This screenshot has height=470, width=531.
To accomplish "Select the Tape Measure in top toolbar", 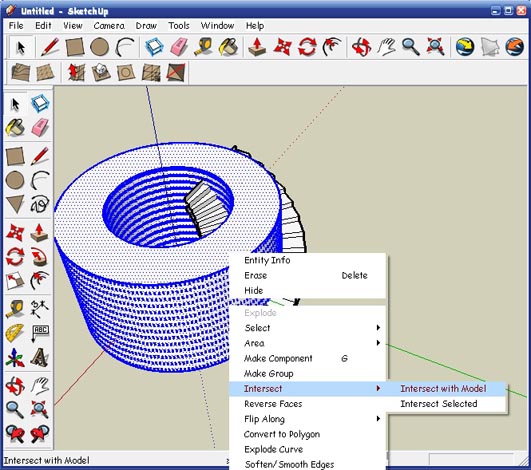I will pos(204,47).
